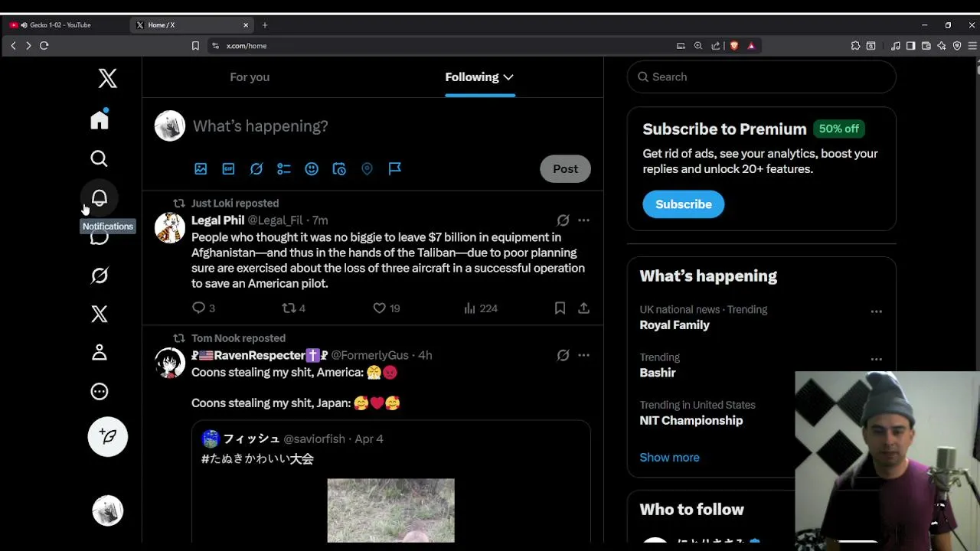Open Grok explain icon on Legal Phil's post
Viewport: 980px width, 551px height.
563,220
